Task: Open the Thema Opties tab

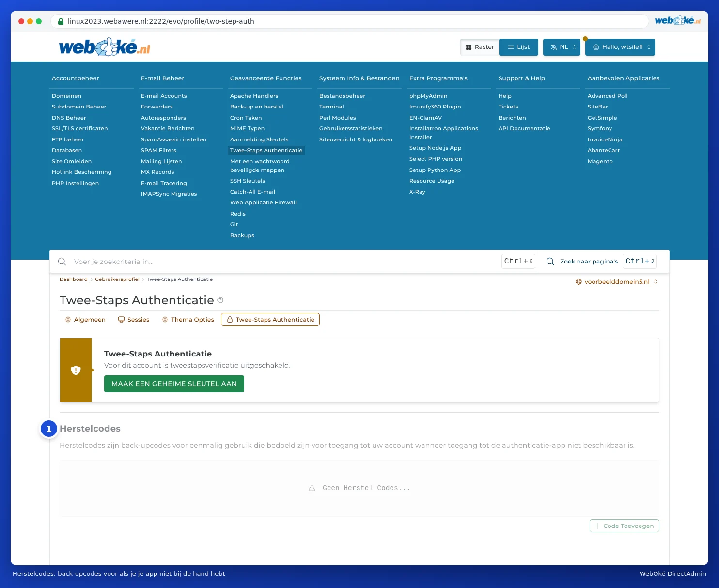Action: (x=188, y=320)
